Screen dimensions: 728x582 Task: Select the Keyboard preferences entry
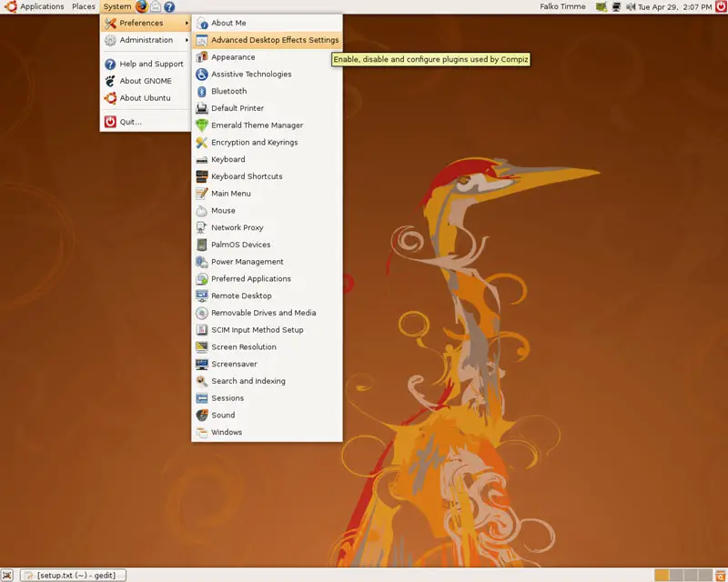(267, 159)
